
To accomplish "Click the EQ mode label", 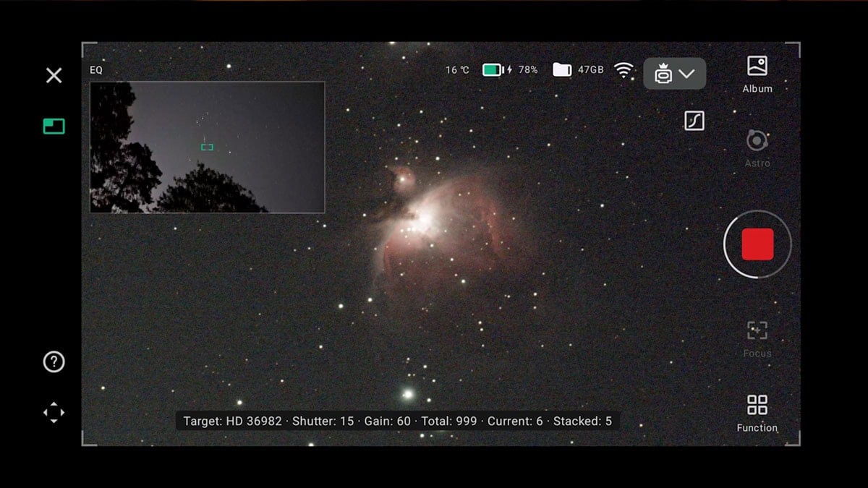I will pos(96,70).
